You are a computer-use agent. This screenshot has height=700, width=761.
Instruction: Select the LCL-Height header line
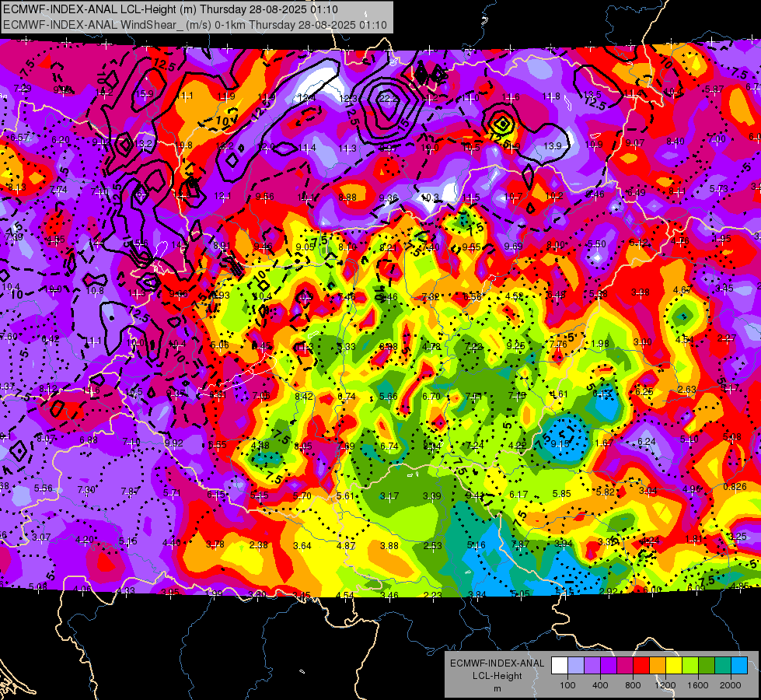click(x=171, y=9)
